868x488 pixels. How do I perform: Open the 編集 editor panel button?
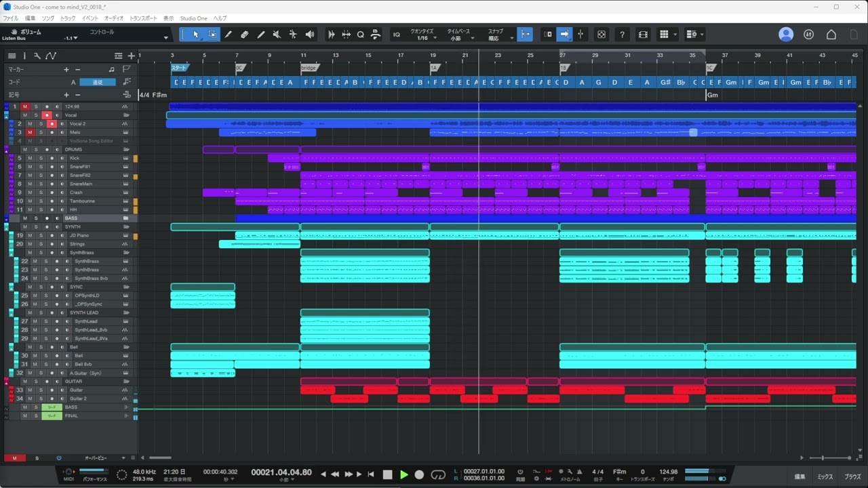800,477
